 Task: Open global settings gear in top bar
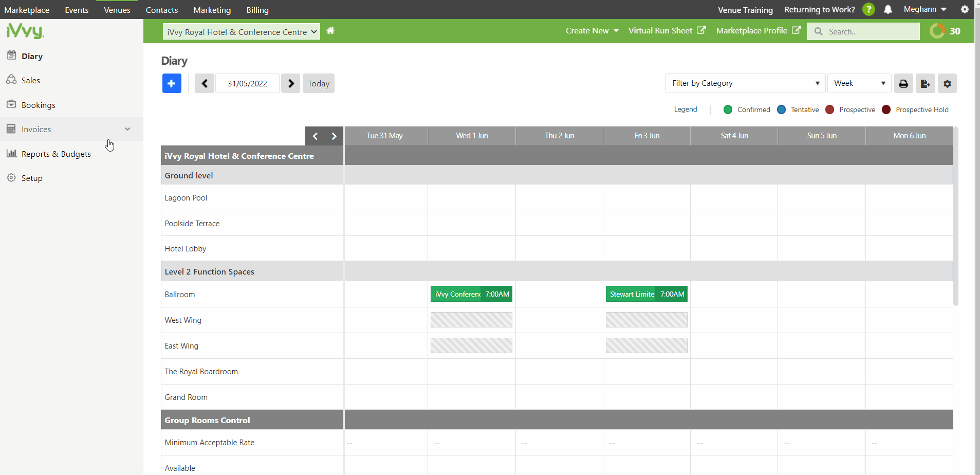(x=965, y=9)
